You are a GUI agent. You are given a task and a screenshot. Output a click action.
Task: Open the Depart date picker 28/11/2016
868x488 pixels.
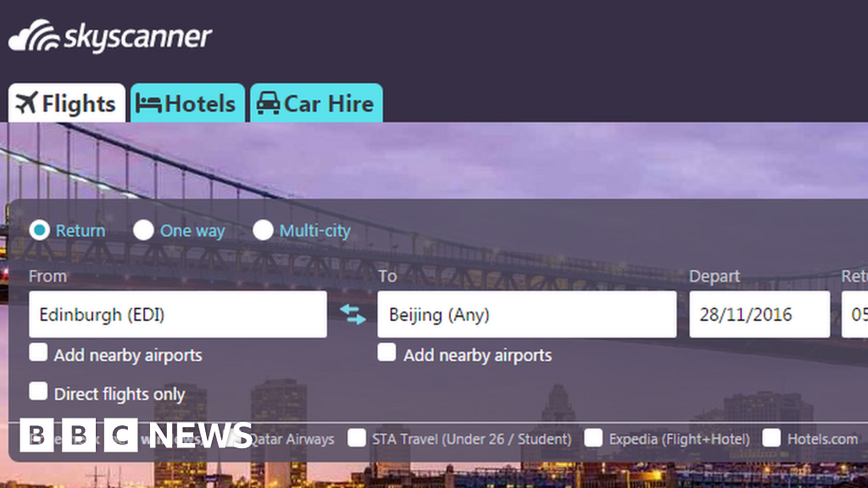[759, 314]
